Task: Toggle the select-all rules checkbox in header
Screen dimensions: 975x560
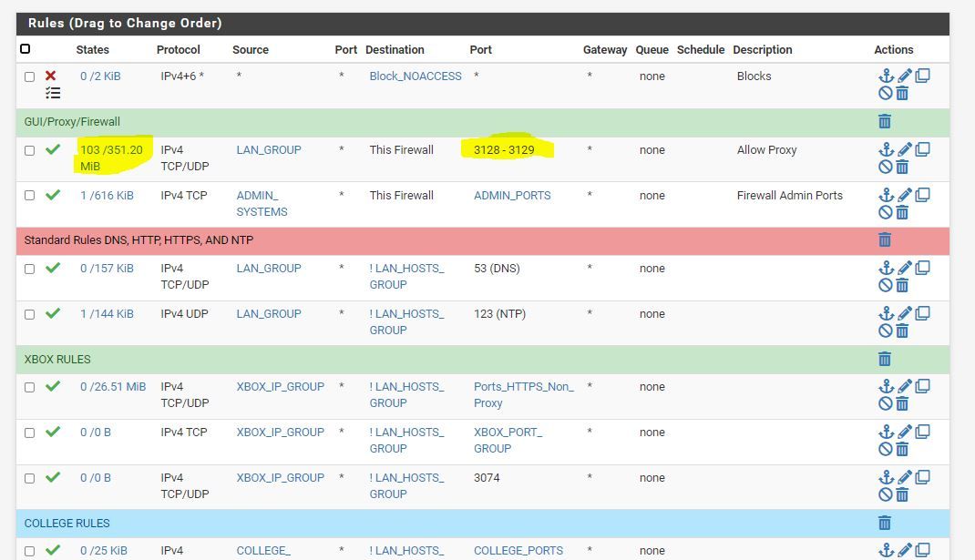Action: click(25, 48)
